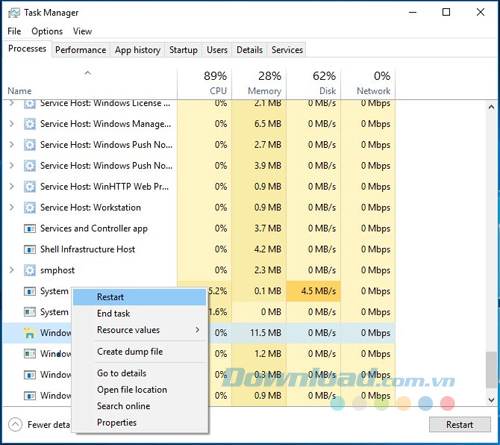The height and width of the screenshot is (445, 500).
Task: Expand the Service Host: Windows Push No... row with 2.7 MB
Action: pyautogui.click(x=12, y=145)
